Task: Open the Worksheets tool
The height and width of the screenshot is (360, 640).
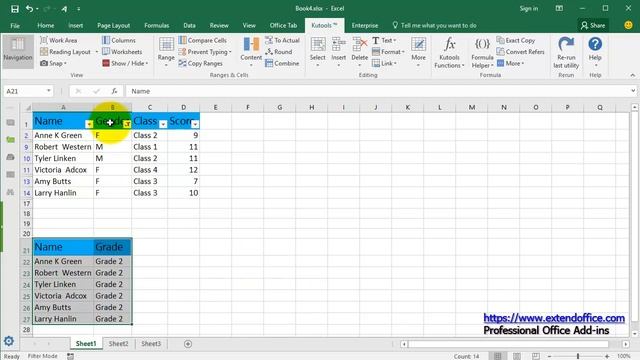Action: pos(122,52)
